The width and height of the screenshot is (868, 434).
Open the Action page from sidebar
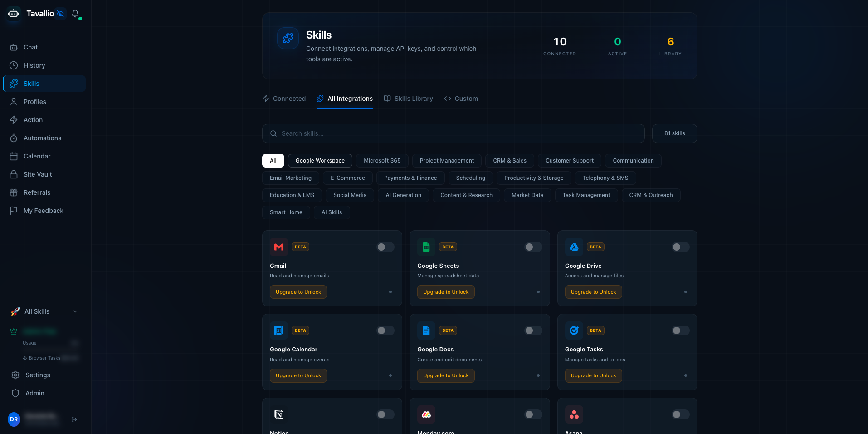(44, 120)
